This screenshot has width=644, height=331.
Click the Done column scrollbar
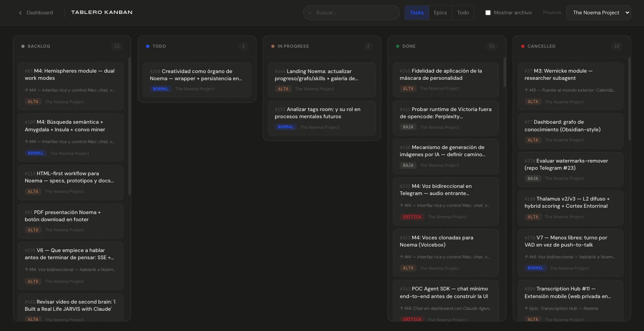pos(504,72)
